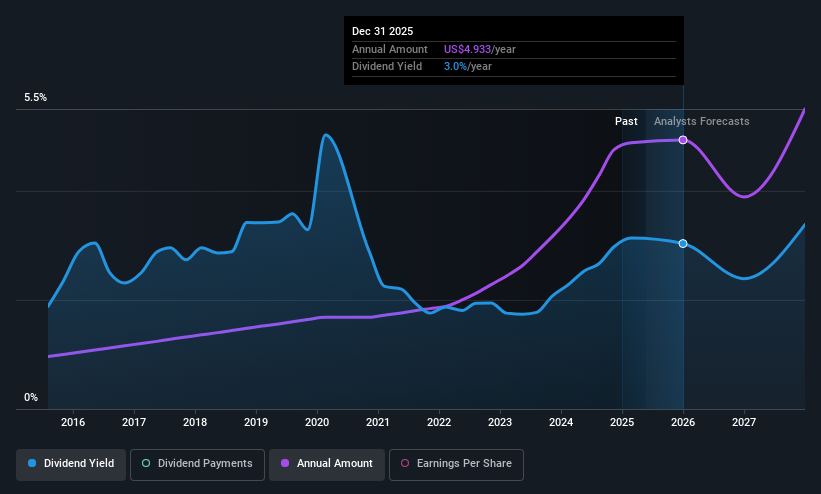Click the Dec 31 2025 tooltip date
The width and height of the screenshot is (821, 494).
coord(382,31)
